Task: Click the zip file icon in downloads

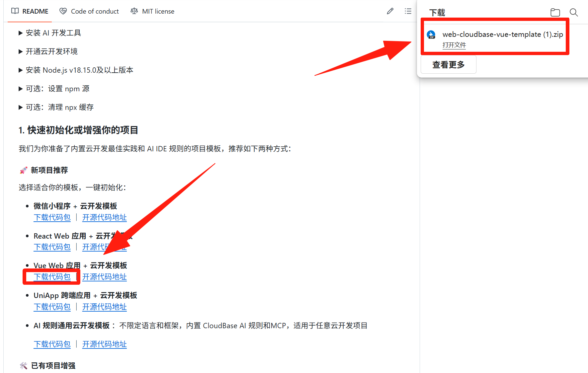Action: (431, 35)
